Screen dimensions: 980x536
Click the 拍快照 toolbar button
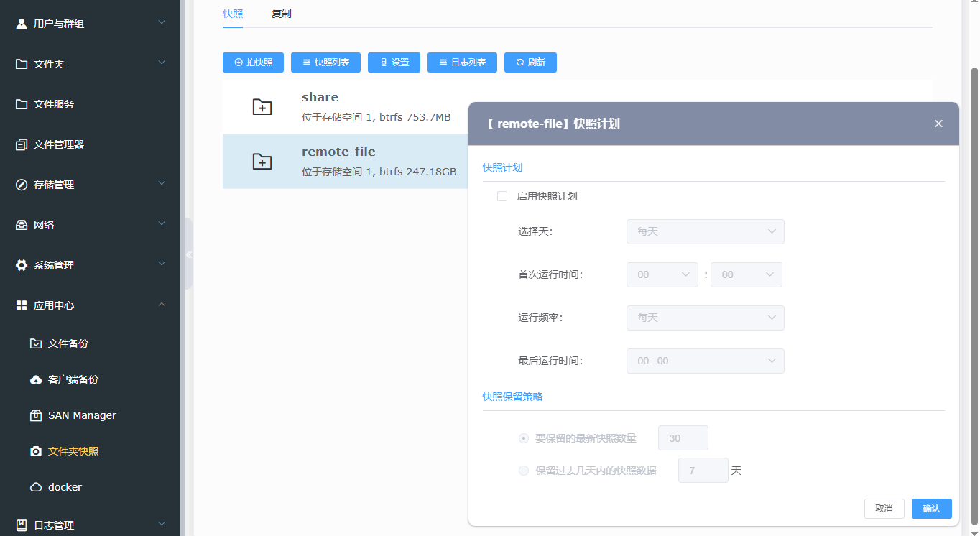click(253, 63)
